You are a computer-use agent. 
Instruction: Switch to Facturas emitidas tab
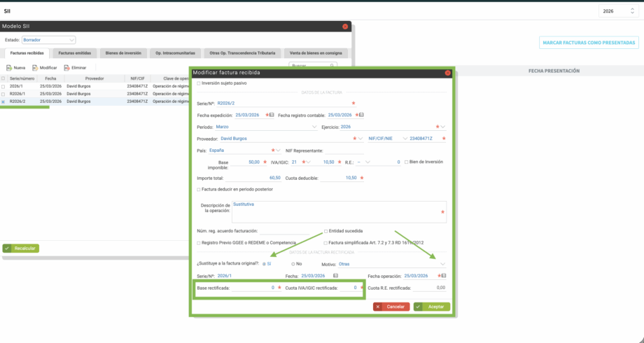(76, 53)
